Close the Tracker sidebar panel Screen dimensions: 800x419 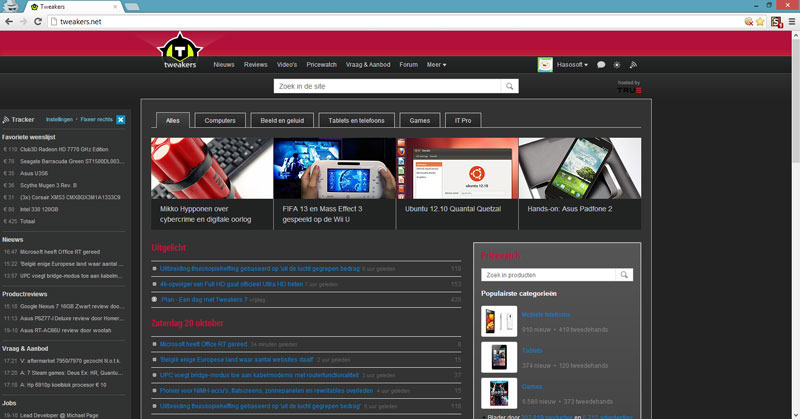click(x=120, y=119)
